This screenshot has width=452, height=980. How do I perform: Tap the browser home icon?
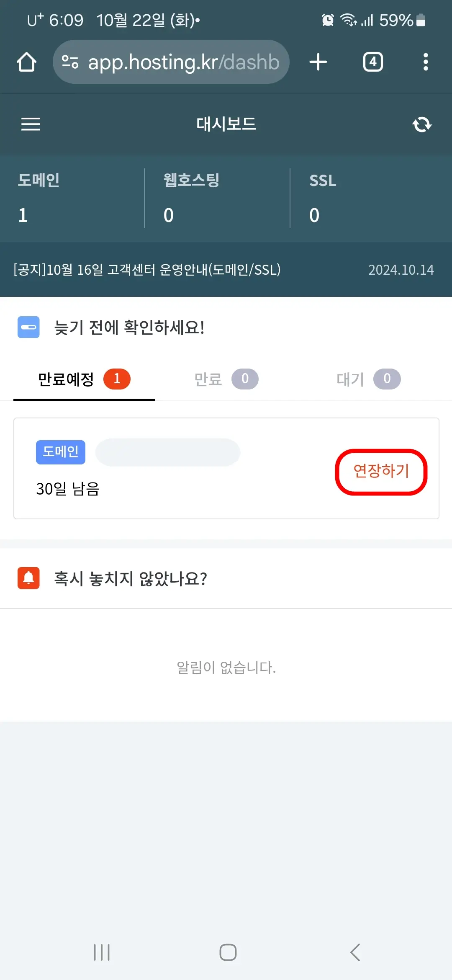(x=26, y=62)
